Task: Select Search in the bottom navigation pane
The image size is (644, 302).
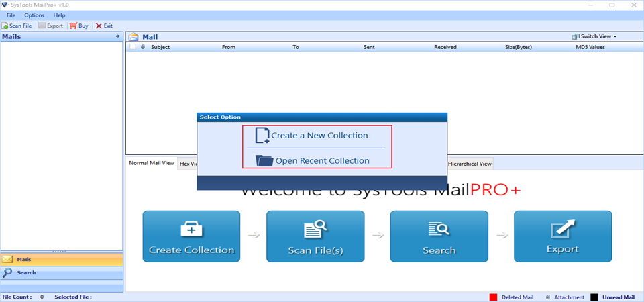Action: (62, 272)
